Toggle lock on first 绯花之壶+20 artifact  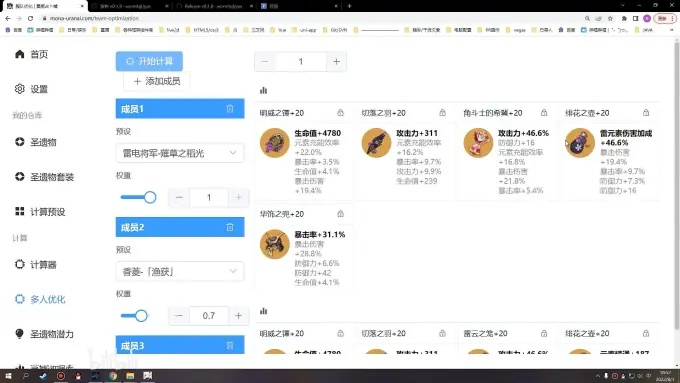[646, 113]
